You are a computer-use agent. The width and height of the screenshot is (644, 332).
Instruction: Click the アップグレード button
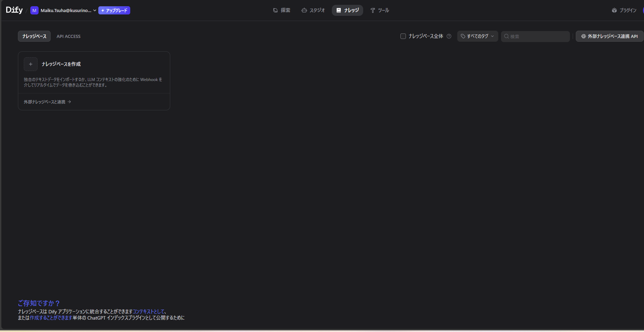(x=114, y=10)
